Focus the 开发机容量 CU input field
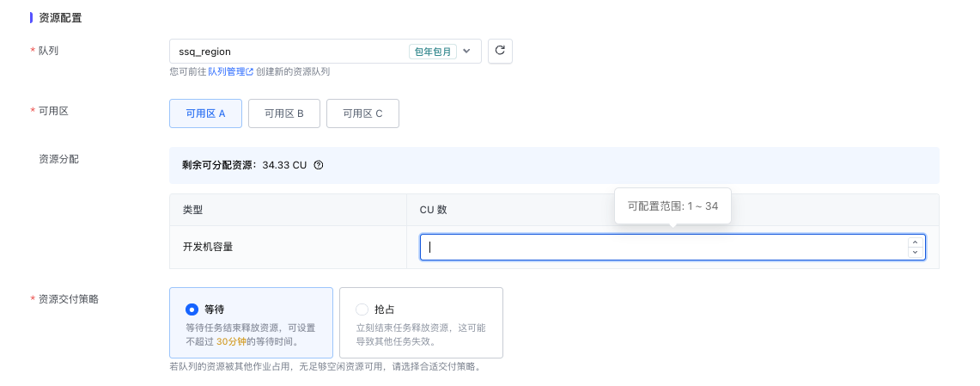Viewport: 980px width, 386px height. [661, 248]
